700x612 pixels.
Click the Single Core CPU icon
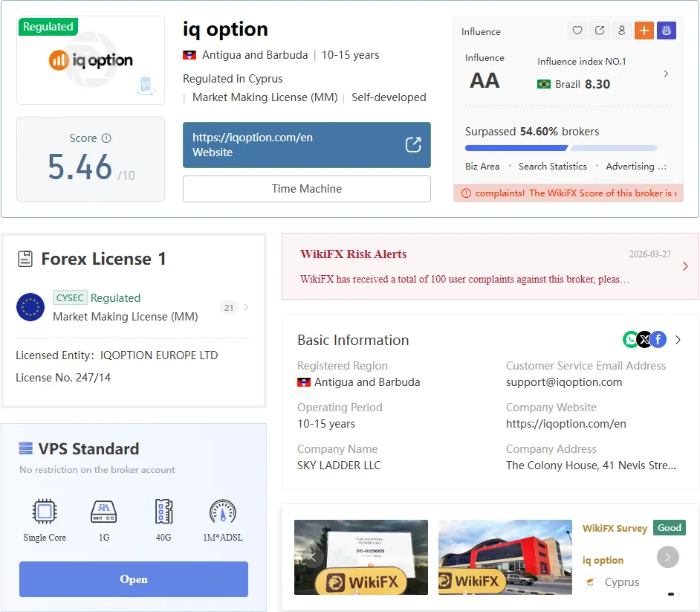tap(44, 511)
